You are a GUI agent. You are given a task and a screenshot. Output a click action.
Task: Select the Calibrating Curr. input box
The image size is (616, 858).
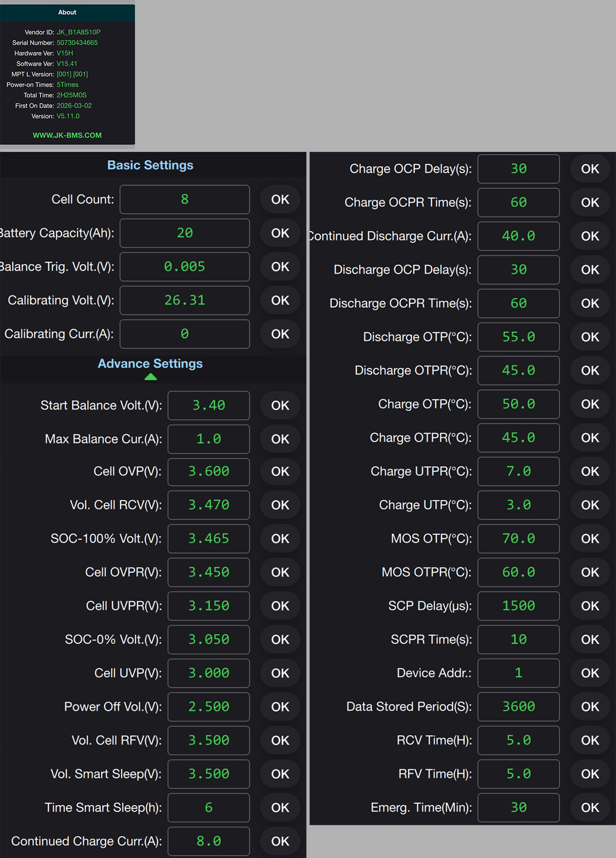point(185,334)
